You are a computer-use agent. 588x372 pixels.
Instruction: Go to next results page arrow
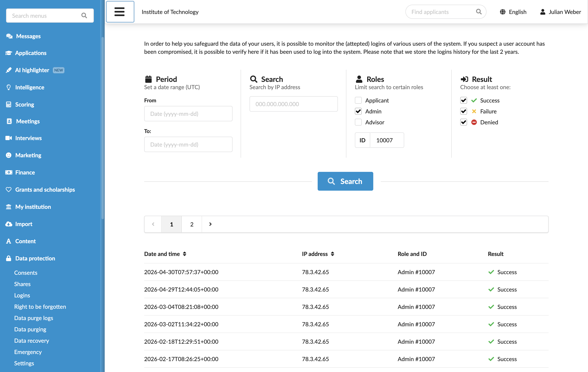210,224
